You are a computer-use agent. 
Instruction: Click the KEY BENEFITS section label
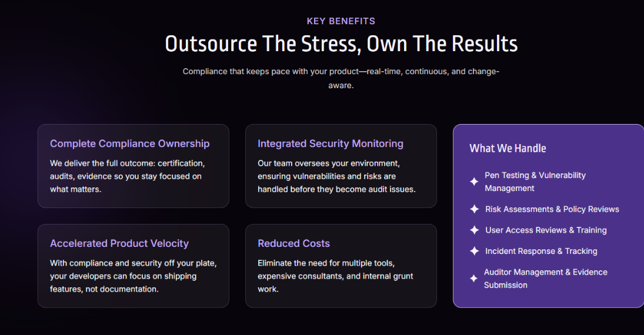click(x=341, y=21)
